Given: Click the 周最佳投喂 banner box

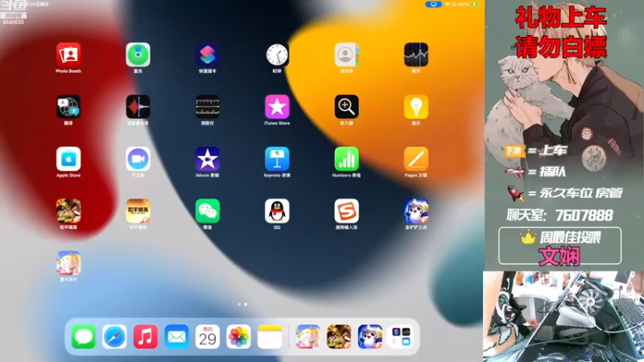Looking at the screenshot, I should point(559,245).
